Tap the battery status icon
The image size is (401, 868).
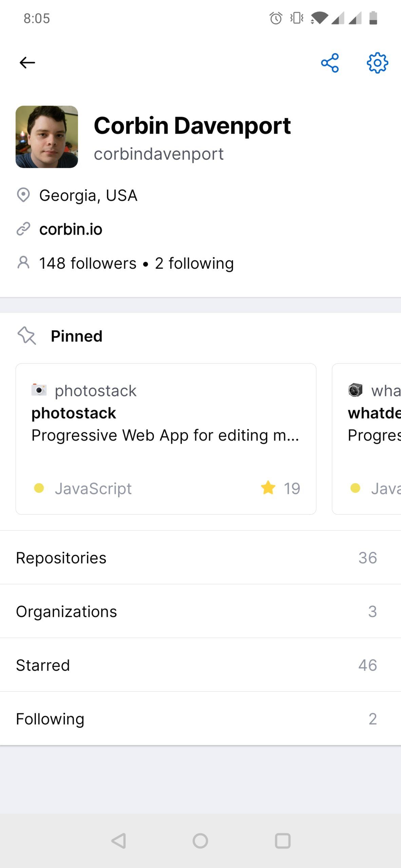[x=373, y=18]
